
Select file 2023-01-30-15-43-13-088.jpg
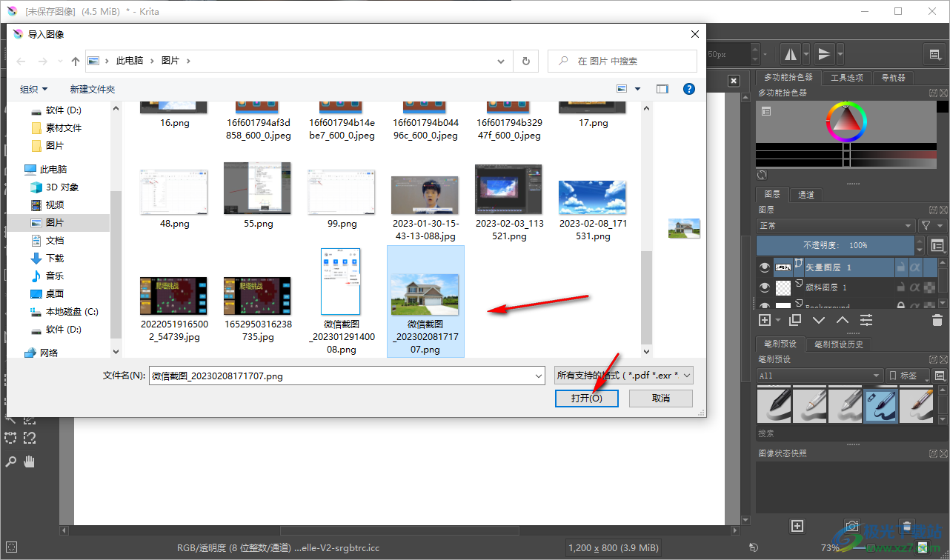[x=425, y=209]
